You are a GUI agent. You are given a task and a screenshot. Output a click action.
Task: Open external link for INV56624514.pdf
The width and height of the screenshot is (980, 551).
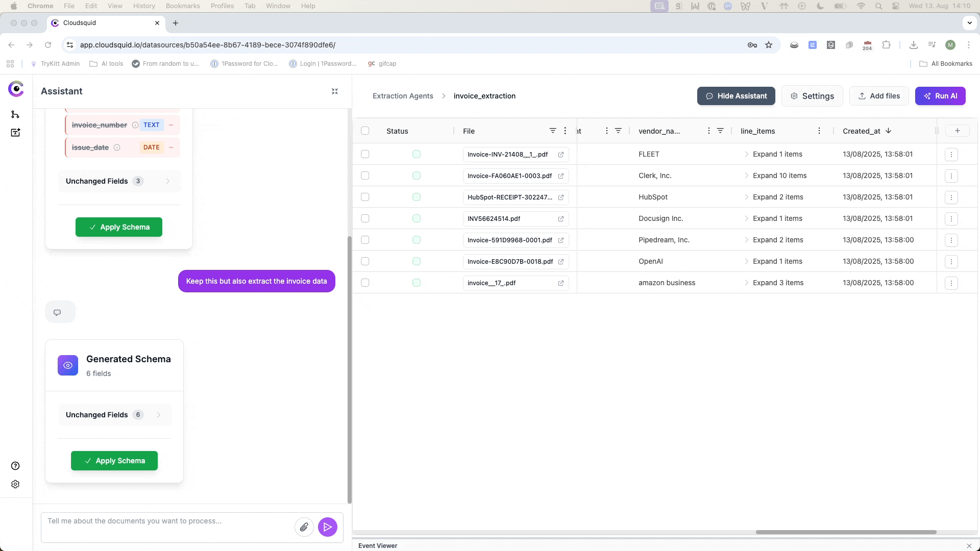(x=561, y=219)
